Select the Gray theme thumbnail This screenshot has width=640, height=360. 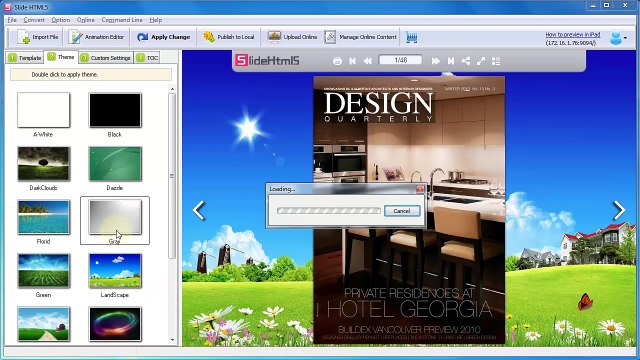tap(115, 217)
